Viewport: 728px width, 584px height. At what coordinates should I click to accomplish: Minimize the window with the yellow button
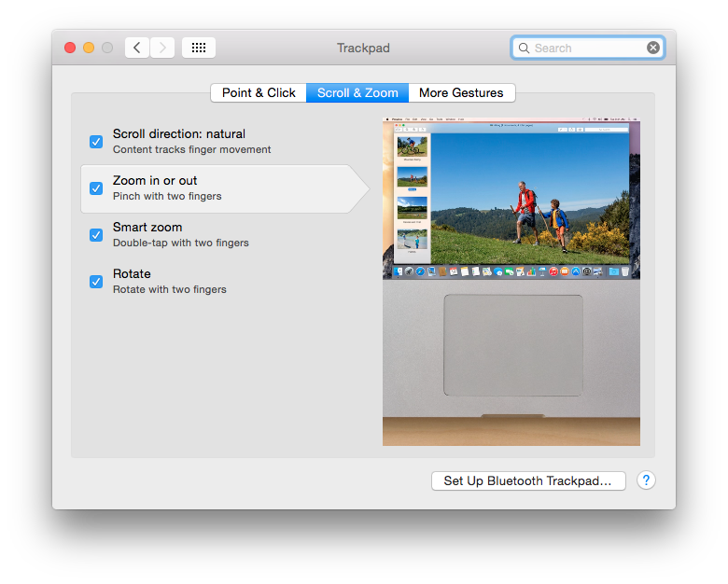click(x=89, y=48)
